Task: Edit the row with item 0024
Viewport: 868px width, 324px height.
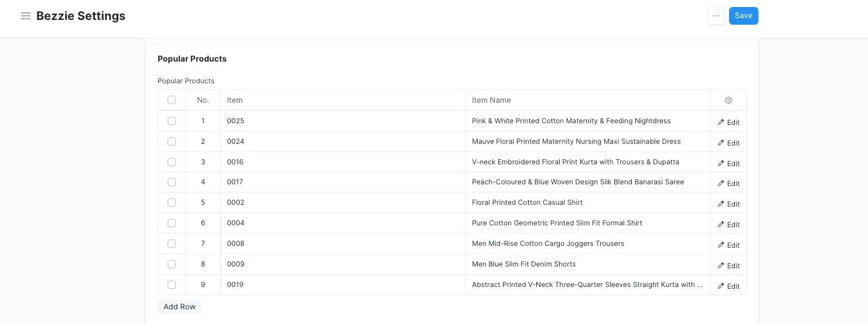Action: 729,143
